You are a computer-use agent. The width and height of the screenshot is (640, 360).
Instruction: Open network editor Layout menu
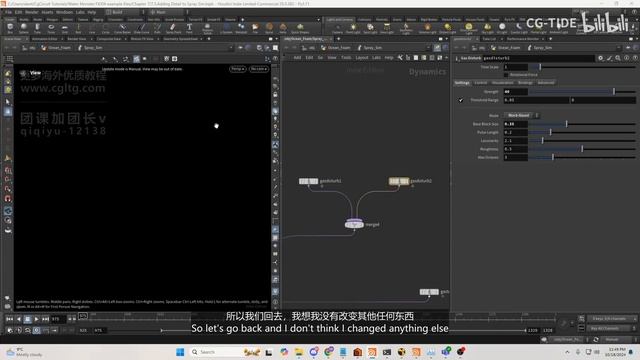tap(362, 58)
